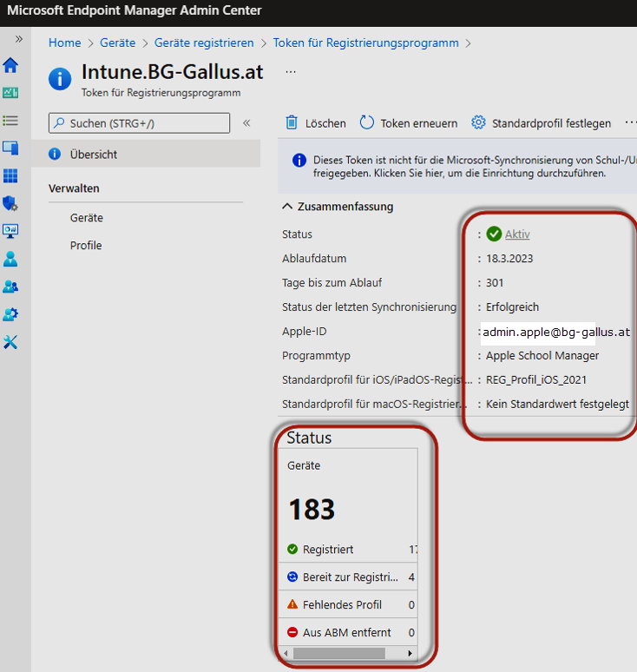Open Geräte under Verwalten
The image size is (637, 672).
click(87, 218)
